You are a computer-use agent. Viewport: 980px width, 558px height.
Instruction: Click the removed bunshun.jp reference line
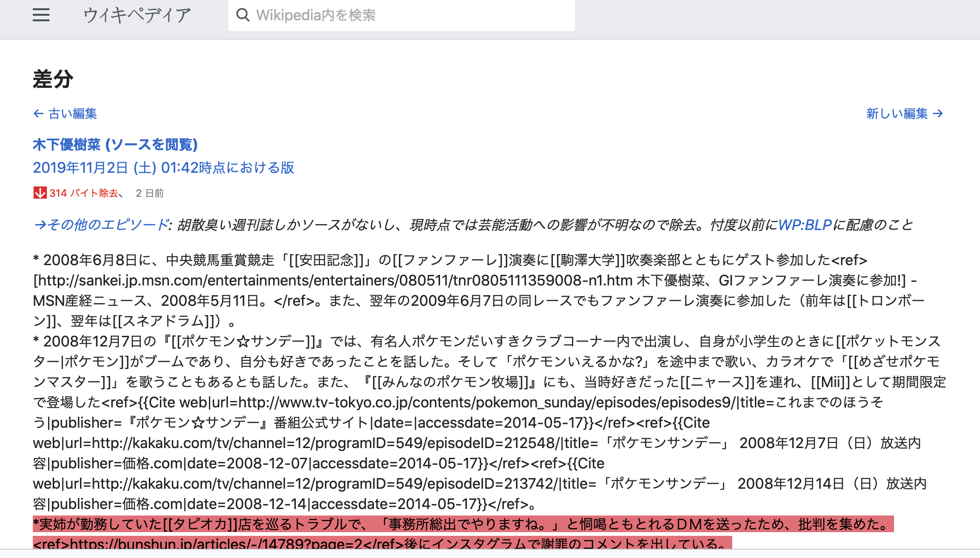[x=382, y=543]
